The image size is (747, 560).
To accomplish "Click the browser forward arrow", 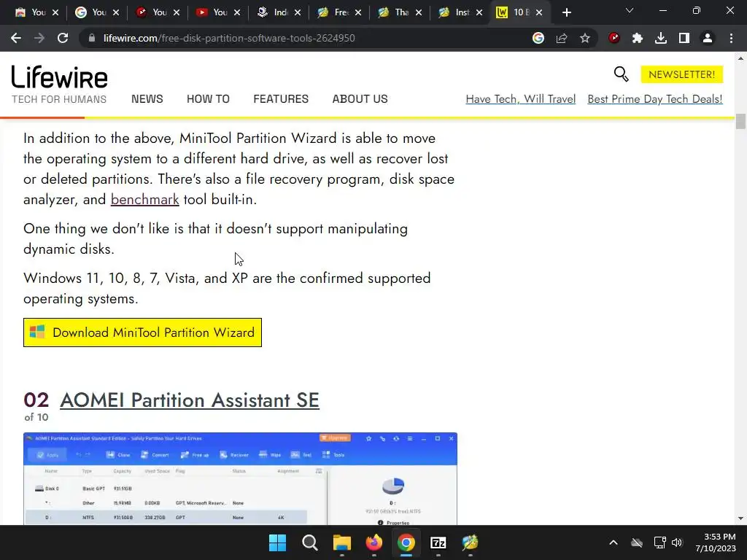I will (39, 38).
